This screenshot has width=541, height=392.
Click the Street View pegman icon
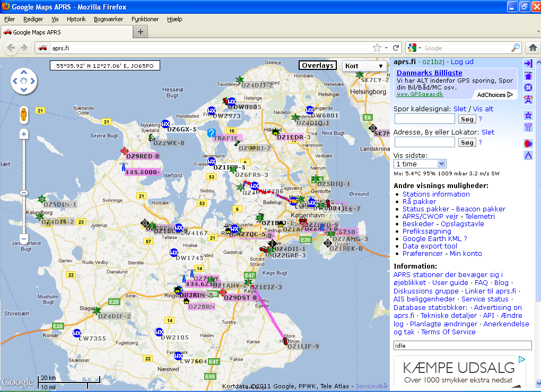[x=23, y=114]
